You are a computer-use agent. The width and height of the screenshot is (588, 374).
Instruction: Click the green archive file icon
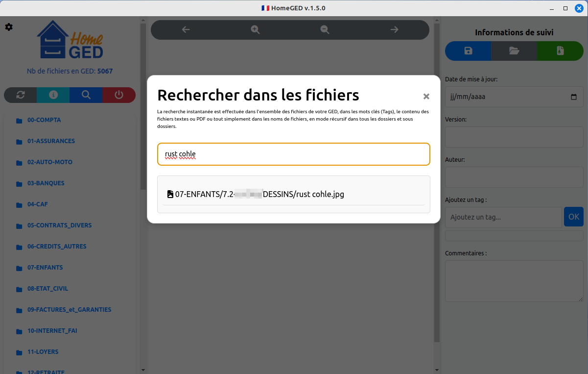tap(560, 51)
